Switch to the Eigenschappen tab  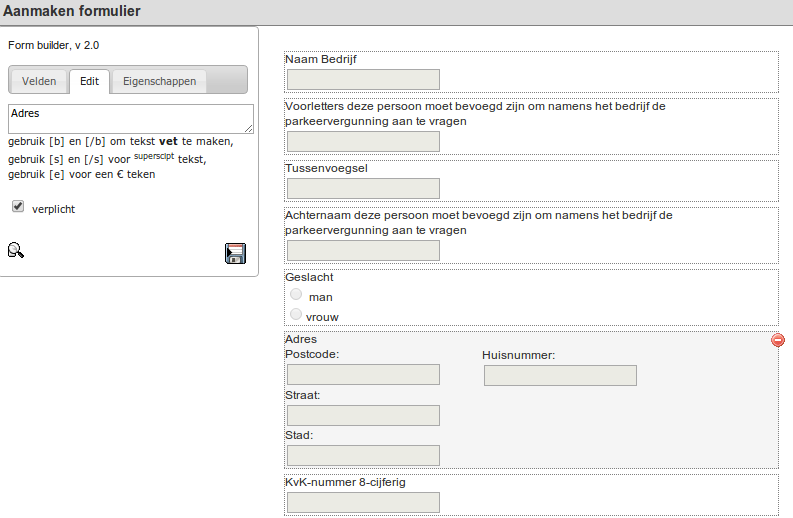pyautogui.click(x=158, y=81)
